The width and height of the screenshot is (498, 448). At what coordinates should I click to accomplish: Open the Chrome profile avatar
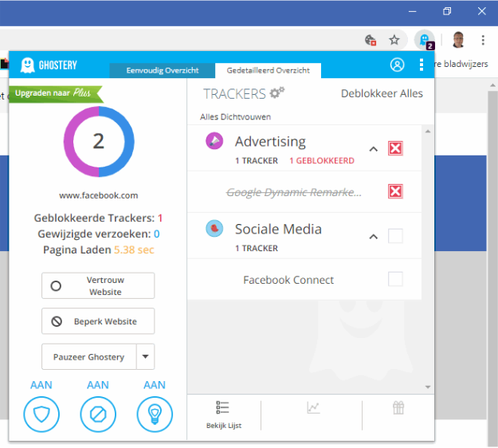(458, 40)
